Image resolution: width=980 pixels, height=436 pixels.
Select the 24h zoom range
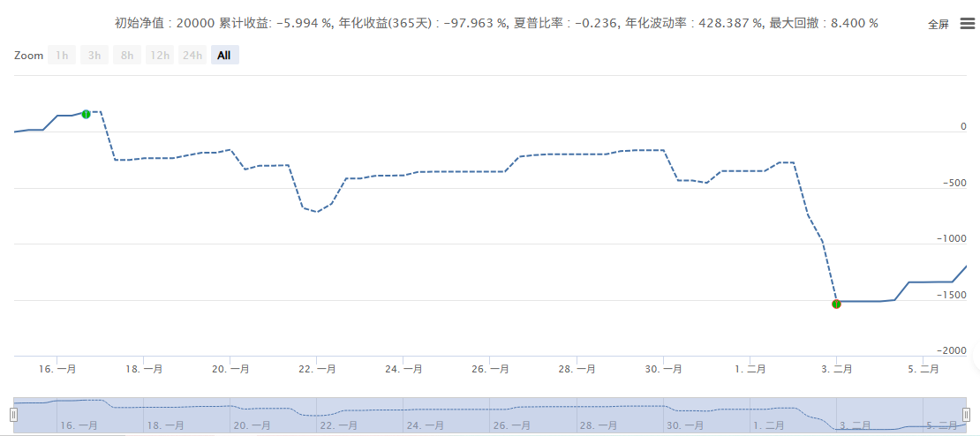click(x=192, y=55)
